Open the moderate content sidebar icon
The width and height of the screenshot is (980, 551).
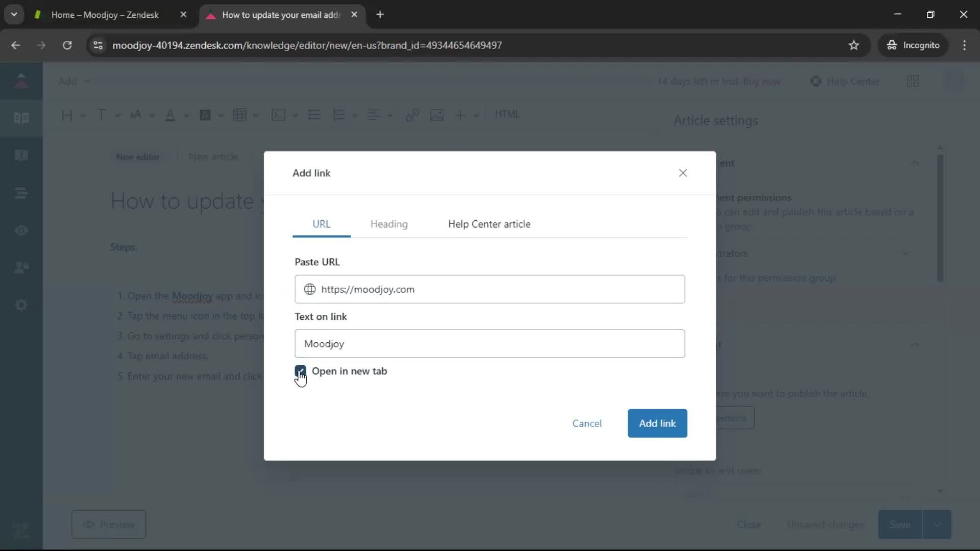pos(21,156)
